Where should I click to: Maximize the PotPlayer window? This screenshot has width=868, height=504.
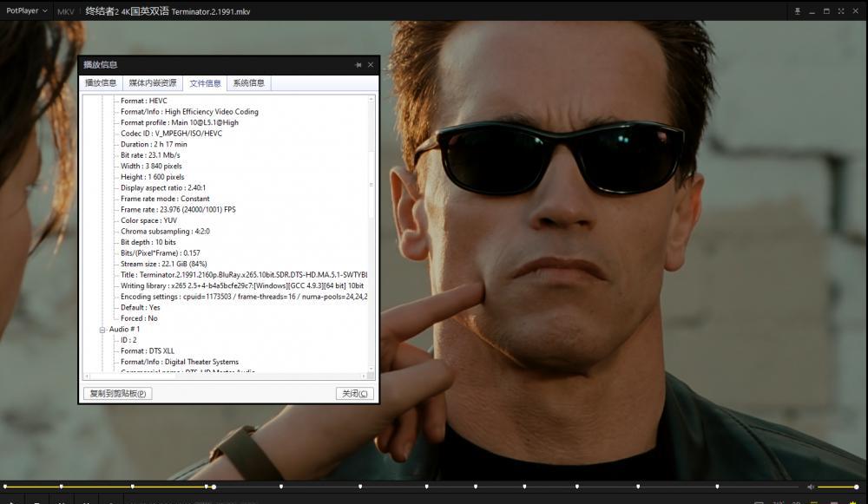[x=826, y=11]
